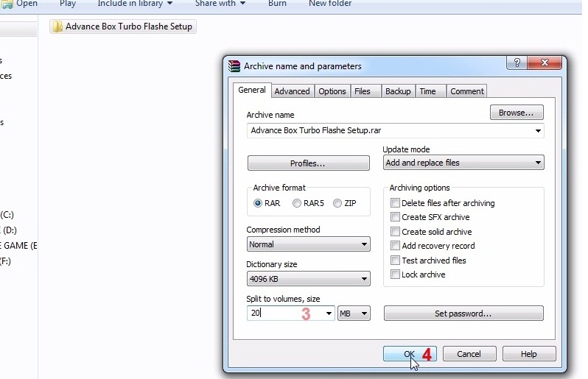Viewport: 588px width, 379px height.
Task: Enable Add recovery record option
Action: pyautogui.click(x=395, y=246)
